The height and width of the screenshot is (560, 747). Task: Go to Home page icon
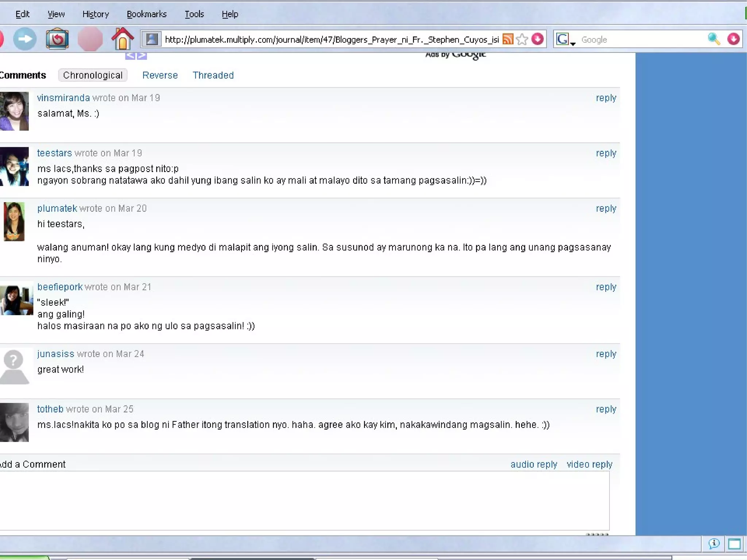(123, 39)
